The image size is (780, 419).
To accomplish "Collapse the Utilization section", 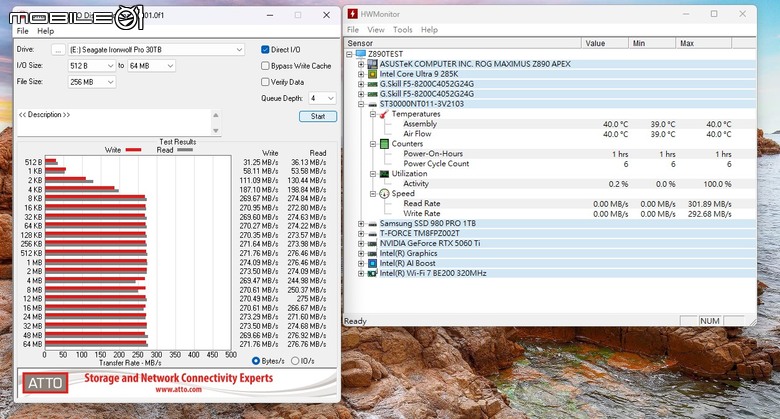I will tap(373, 174).
